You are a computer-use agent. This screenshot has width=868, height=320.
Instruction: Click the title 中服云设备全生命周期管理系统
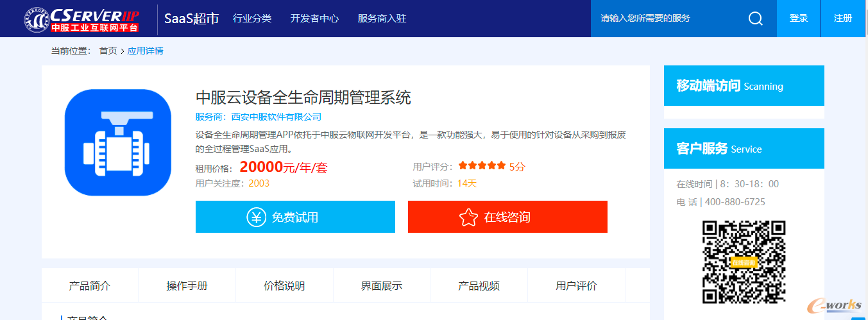303,97
